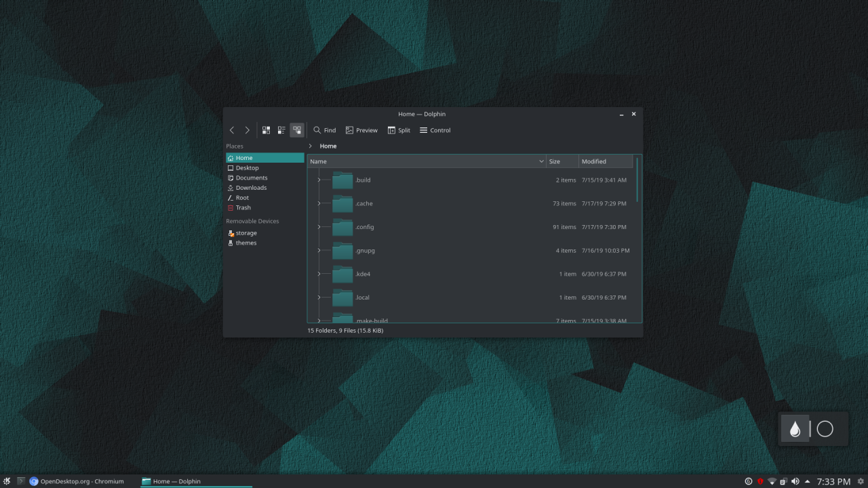The image size is (868, 488).
Task: Click the taskbar arrow button beside launcher
Action: coord(20,481)
